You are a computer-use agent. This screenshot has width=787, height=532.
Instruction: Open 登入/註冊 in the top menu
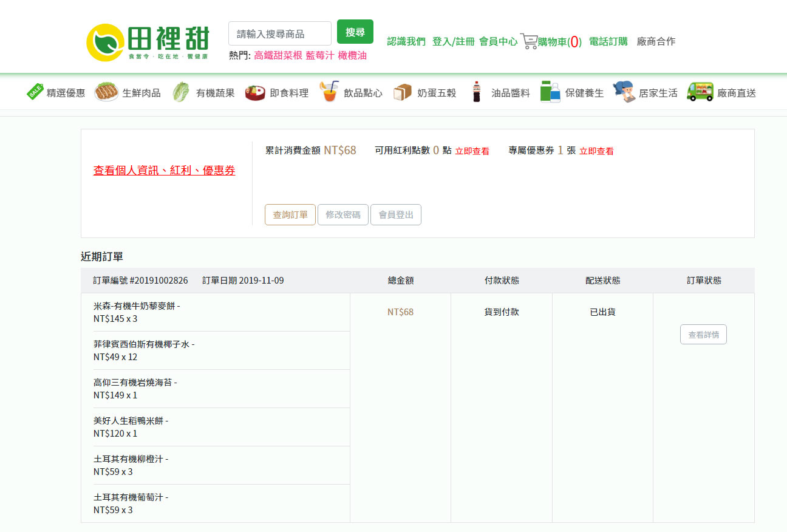click(x=453, y=41)
